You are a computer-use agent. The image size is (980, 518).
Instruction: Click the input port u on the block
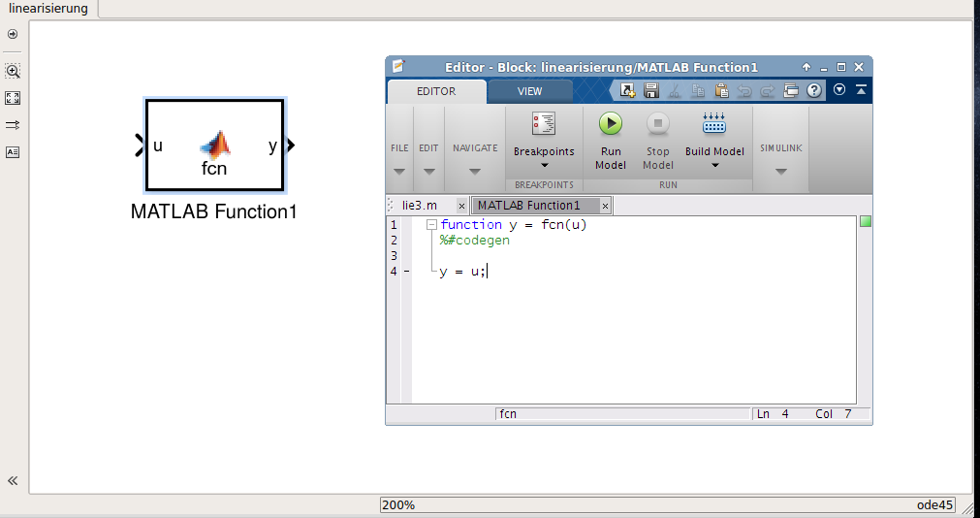(x=158, y=146)
